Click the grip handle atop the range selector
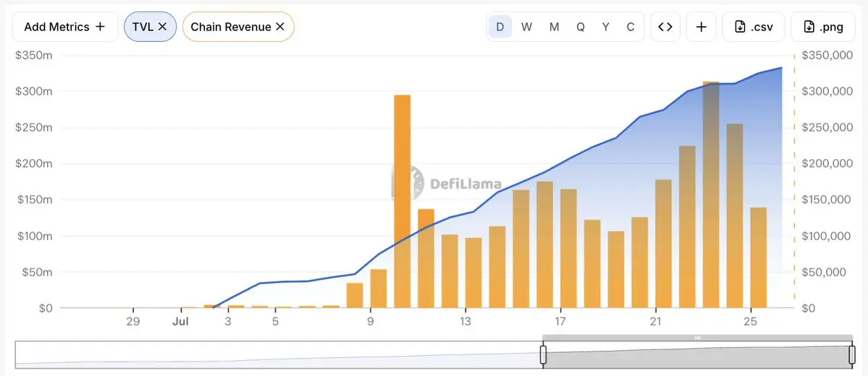Screen dimensions: 868x376 (697, 337)
